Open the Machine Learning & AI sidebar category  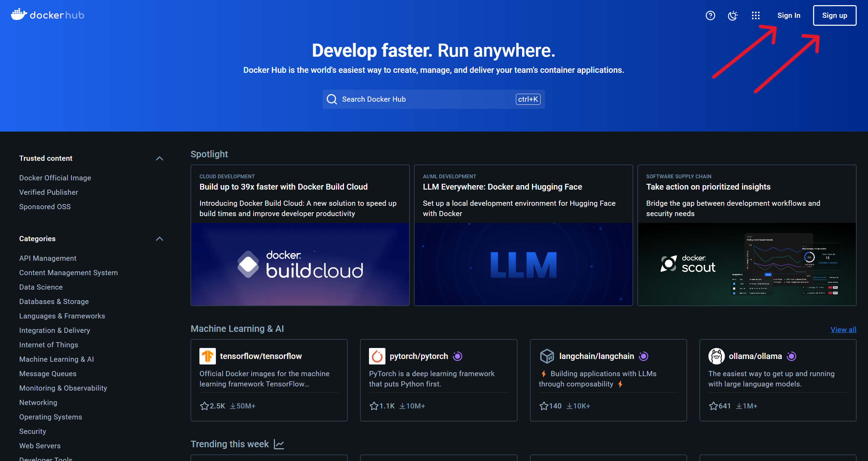click(57, 359)
